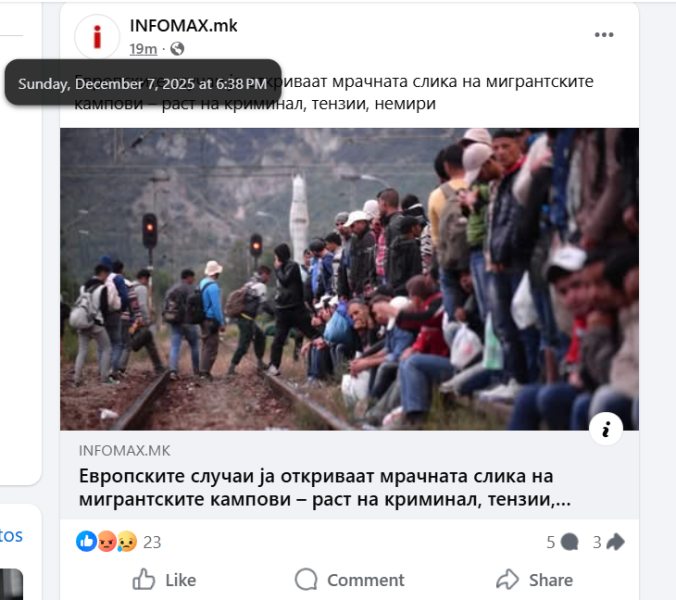Open the three-dot post options menu
The width and height of the screenshot is (676, 600).
point(604,35)
